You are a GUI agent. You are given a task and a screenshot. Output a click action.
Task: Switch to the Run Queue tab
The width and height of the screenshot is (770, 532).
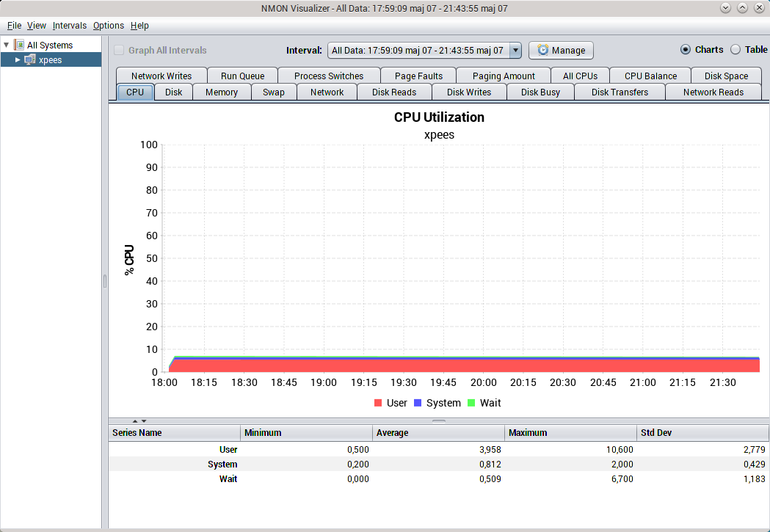[242, 76]
